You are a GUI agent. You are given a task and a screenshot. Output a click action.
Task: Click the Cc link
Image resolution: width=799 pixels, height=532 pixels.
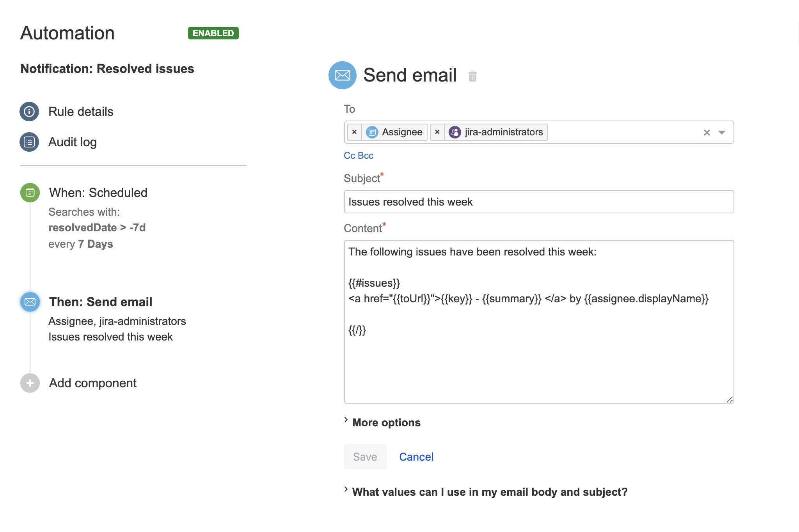349,156
